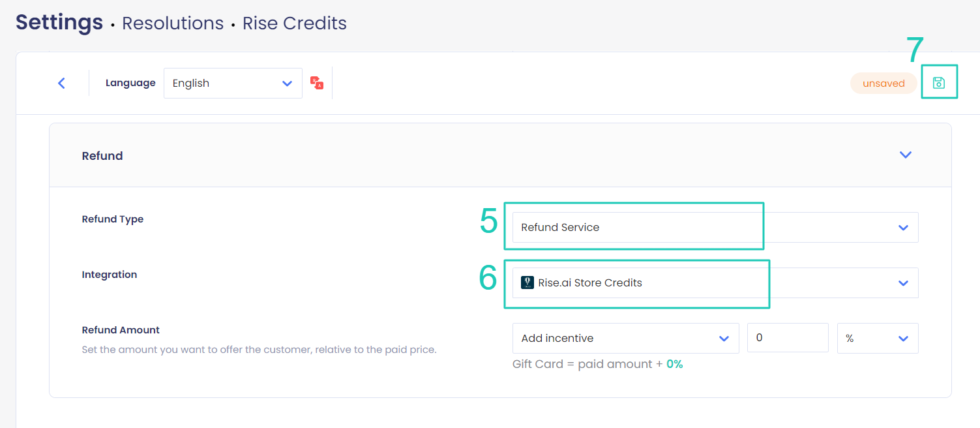
Task: Go back using the left chevron arrow
Action: (x=61, y=83)
